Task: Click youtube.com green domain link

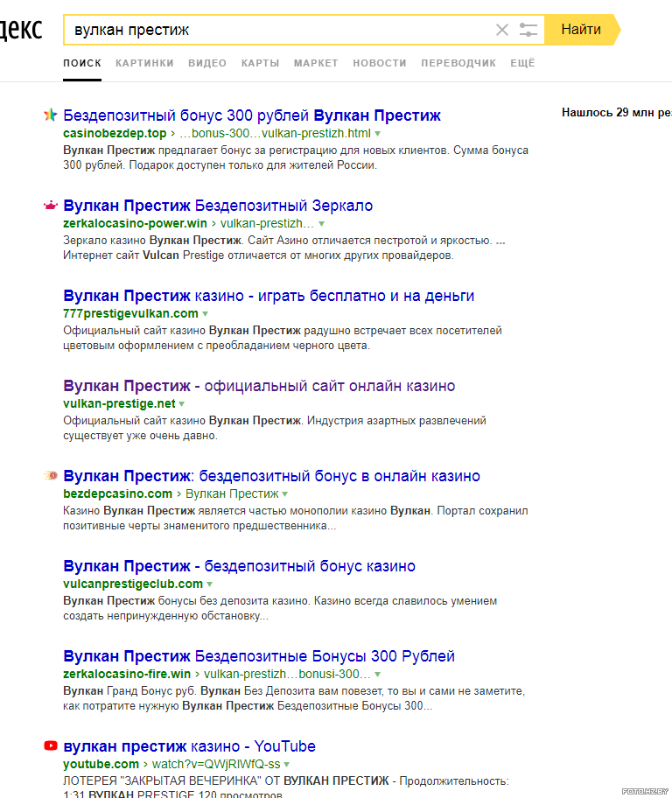Action: click(101, 764)
